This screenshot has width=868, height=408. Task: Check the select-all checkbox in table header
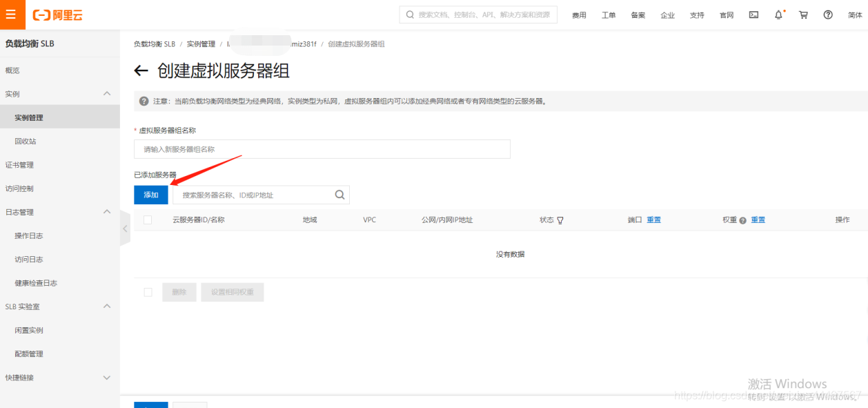(148, 220)
